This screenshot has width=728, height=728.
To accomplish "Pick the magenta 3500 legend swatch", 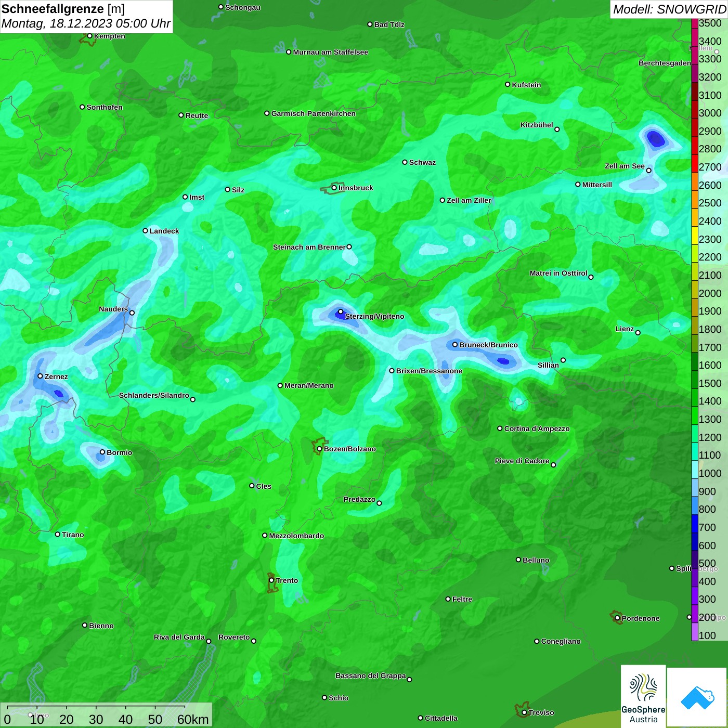I will (x=694, y=23).
